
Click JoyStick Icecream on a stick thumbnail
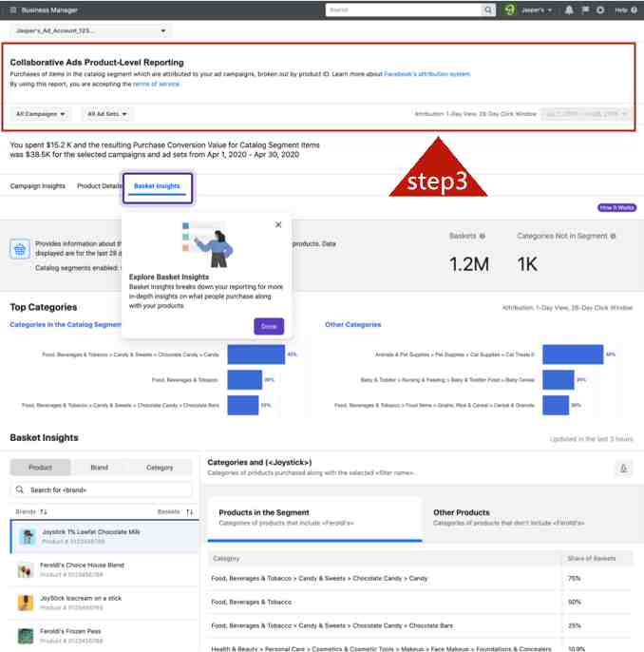click(26, 603)
